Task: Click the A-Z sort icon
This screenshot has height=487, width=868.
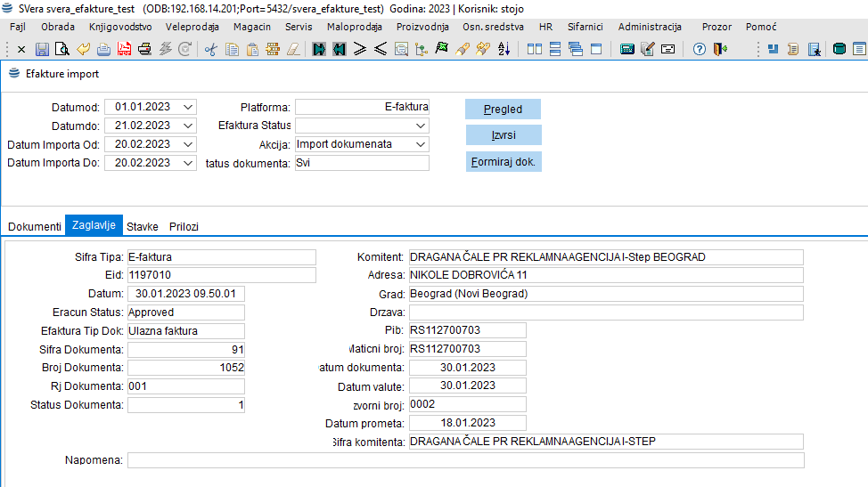Action: (x=503, y=50)
